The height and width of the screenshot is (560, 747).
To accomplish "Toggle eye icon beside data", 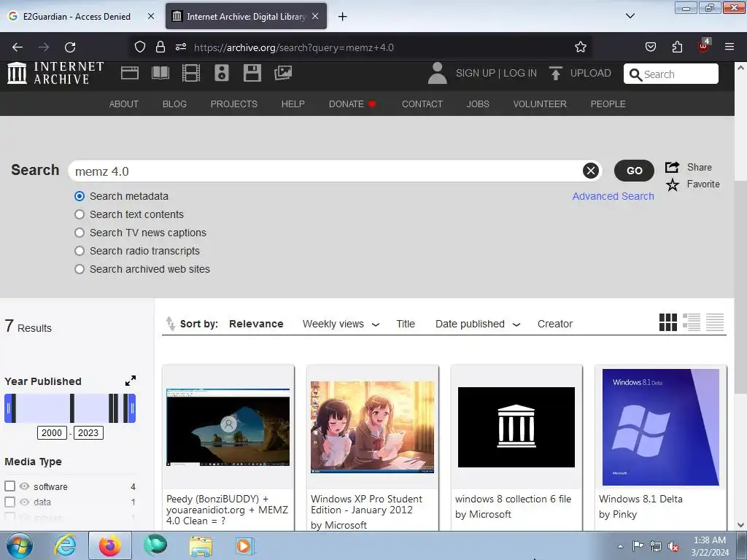I will pyautogui.click(x=24, y=502).
